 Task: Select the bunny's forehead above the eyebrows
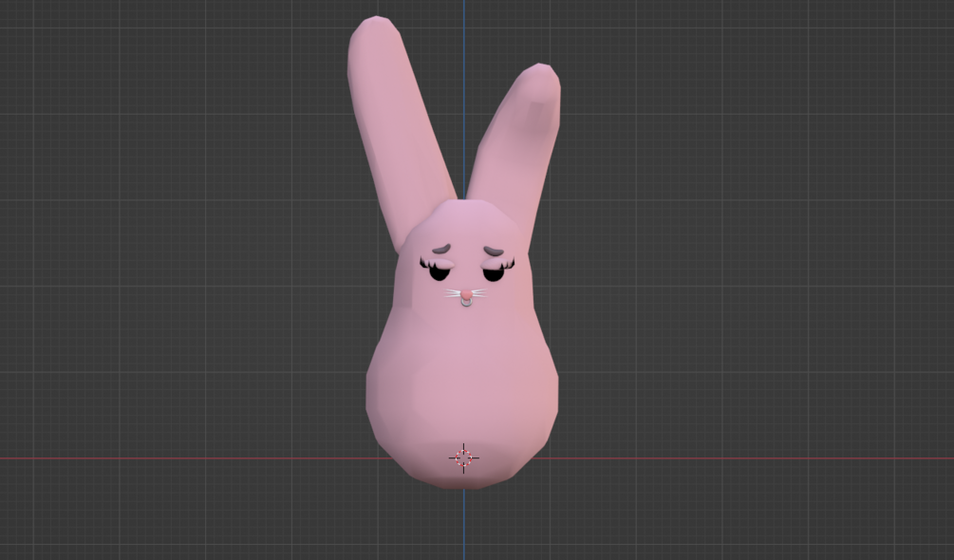click(x=465, y=224)
